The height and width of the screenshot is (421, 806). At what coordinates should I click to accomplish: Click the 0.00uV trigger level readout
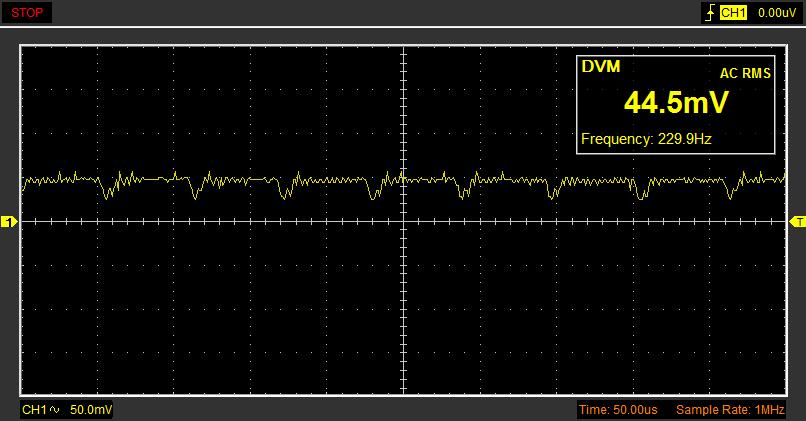coord(776,13)
